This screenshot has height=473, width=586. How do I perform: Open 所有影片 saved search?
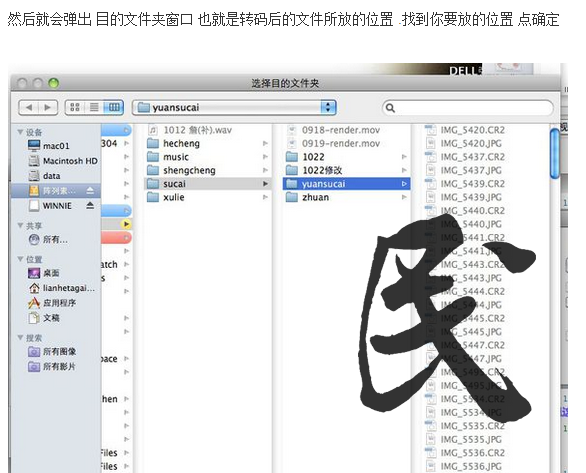[52, 367]
